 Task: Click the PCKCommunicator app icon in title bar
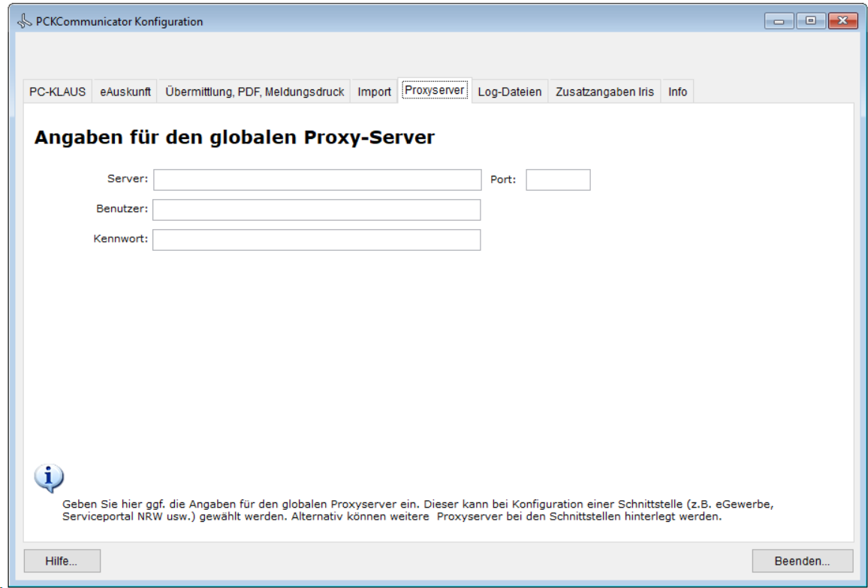coord(25,22)
